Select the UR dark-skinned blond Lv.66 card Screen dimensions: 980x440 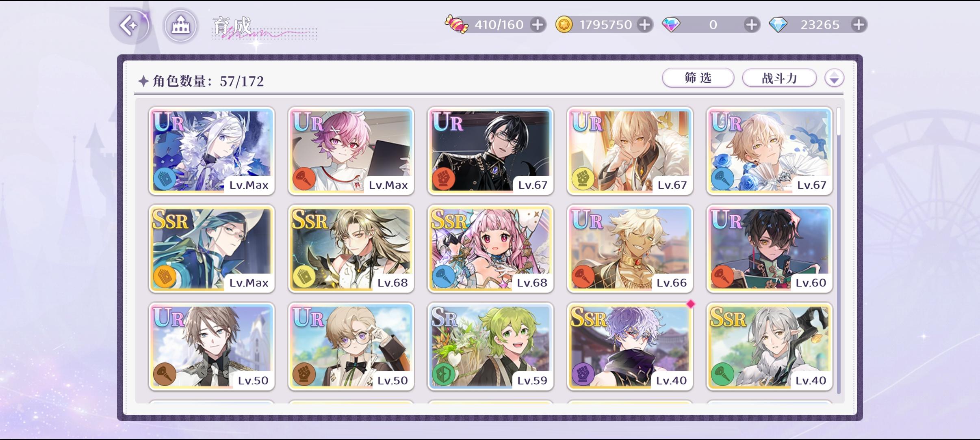point(630,249)
